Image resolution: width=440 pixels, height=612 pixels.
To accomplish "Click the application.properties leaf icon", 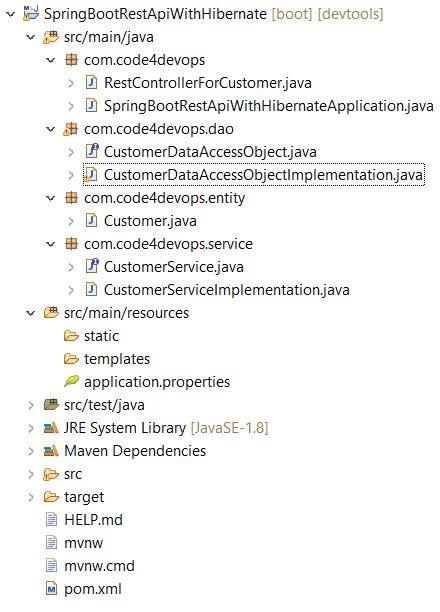I will [71, 381].
